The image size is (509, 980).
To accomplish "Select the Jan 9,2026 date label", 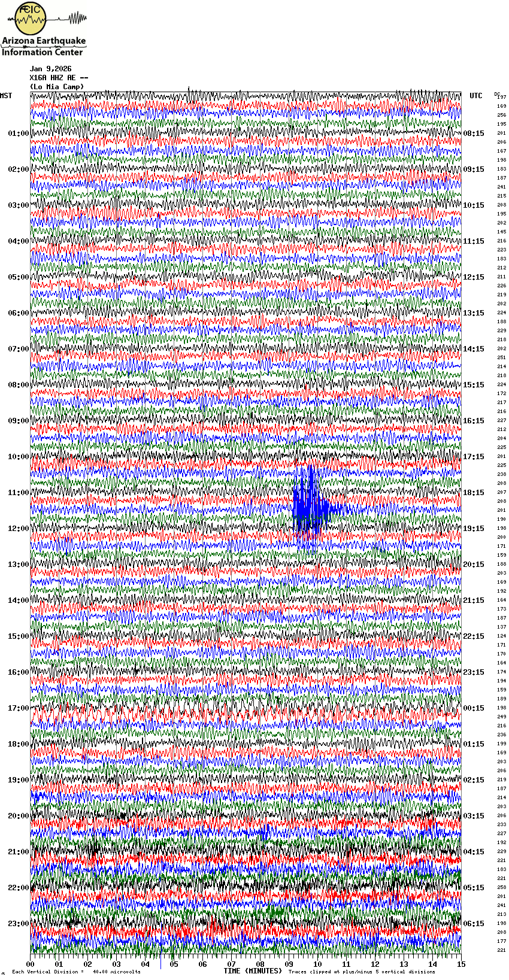I will click(x=50, y=69).
